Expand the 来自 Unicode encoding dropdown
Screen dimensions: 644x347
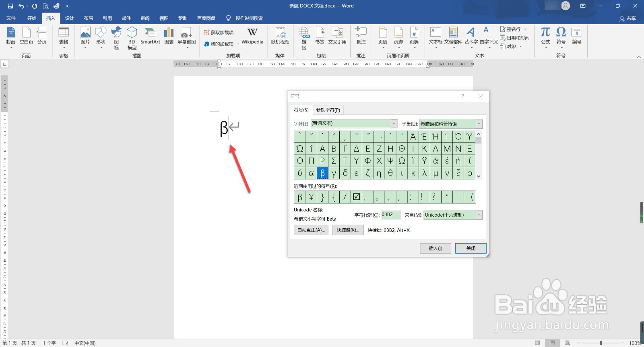(479, 215)
